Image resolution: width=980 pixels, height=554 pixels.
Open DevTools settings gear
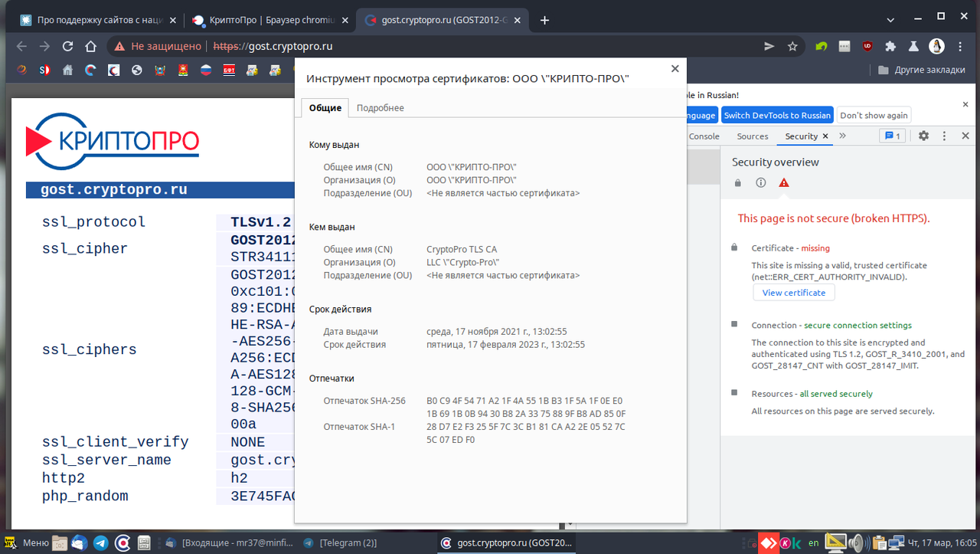click(x=923, y=136)
